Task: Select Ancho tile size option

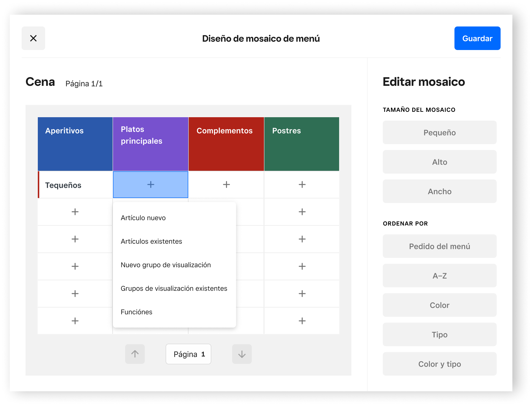Action: 439,191
